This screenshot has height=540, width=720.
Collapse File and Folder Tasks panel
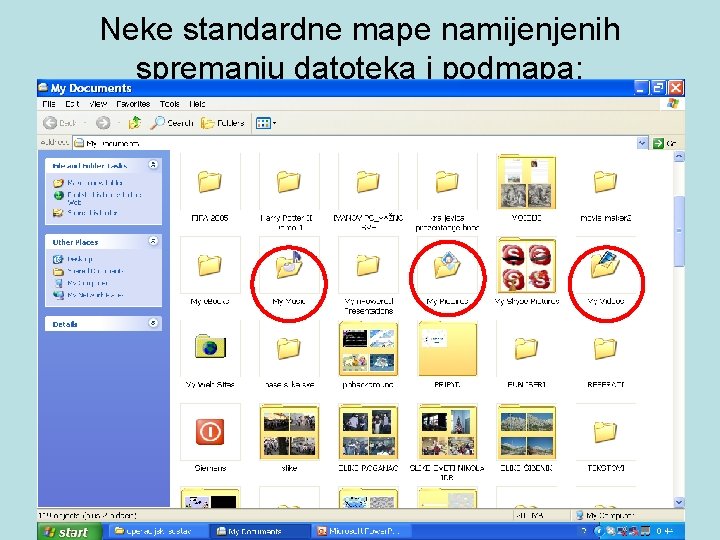[153, 164]
